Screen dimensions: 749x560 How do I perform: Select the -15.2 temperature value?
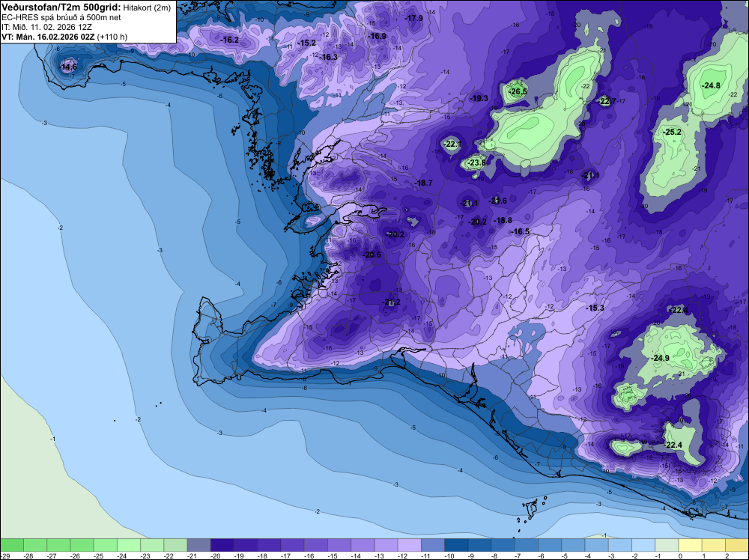point(306,43)
